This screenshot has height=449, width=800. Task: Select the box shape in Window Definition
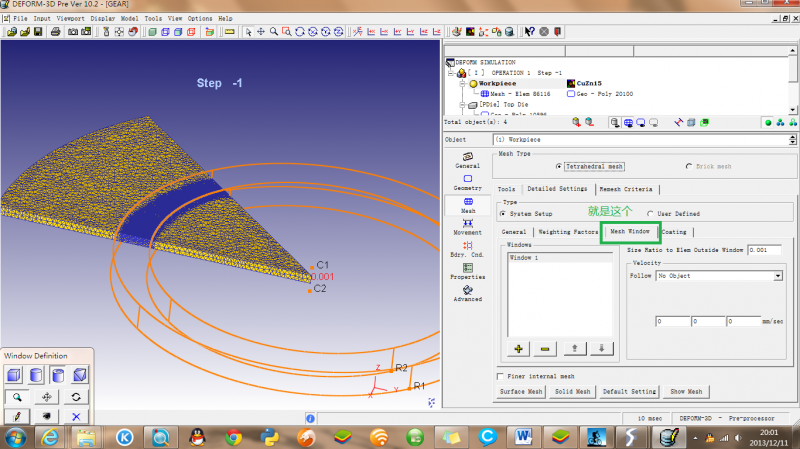coord(14,375)
